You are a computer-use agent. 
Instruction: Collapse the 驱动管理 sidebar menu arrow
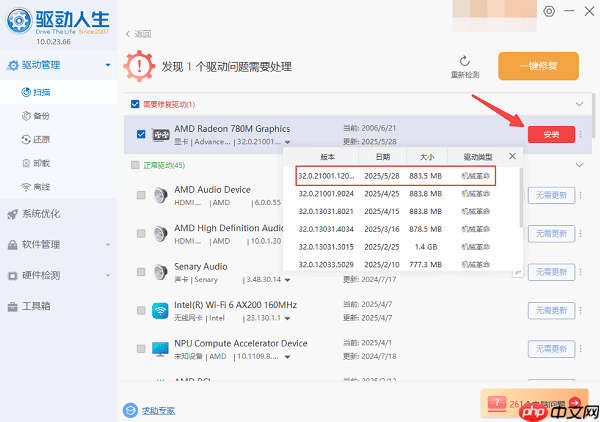coord(108,65)
